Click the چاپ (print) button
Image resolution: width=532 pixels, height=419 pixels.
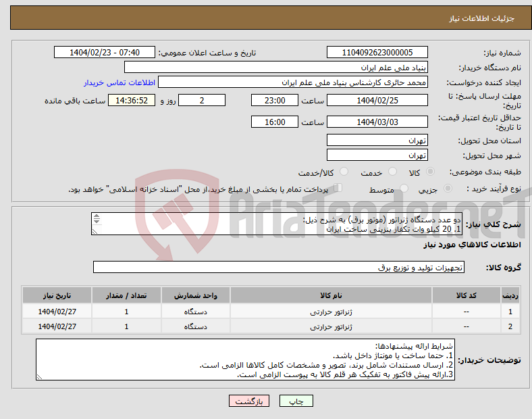point(296,401)
